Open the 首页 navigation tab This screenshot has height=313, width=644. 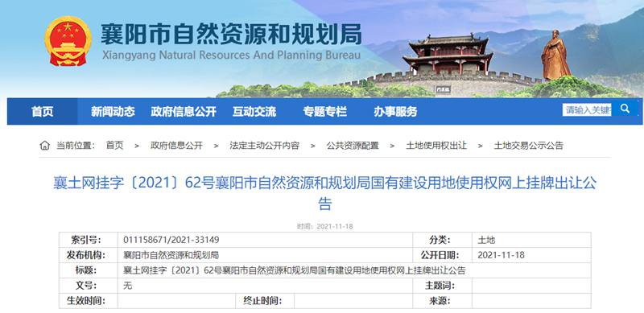click(x=43, y=111)
